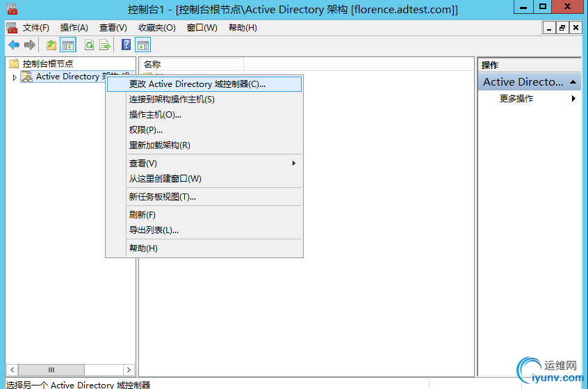Image resolution: width=588 pixels, height=389 pixels.
Task: Open the 操作(A) menu
Action: pos(74,28)
